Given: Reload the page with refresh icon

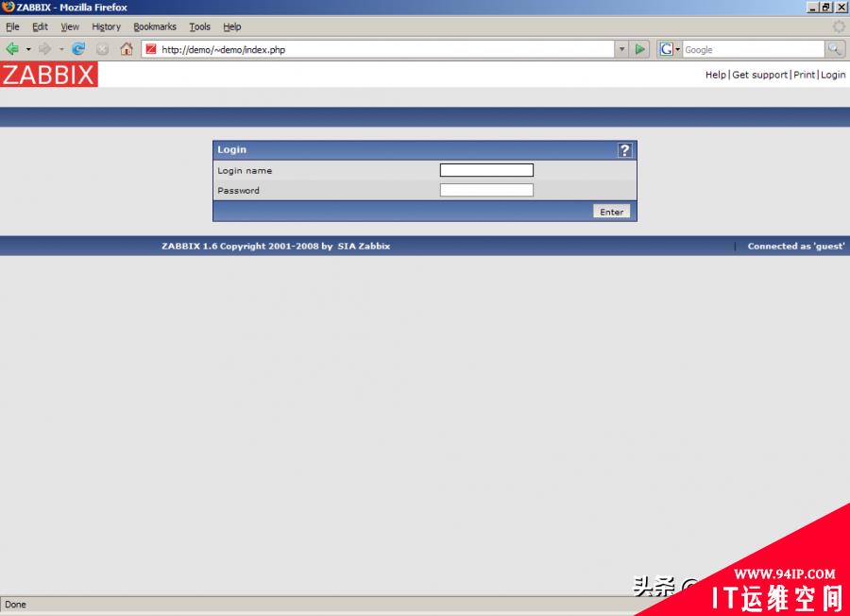Looking at the screenshot, I should coord(78,49).
